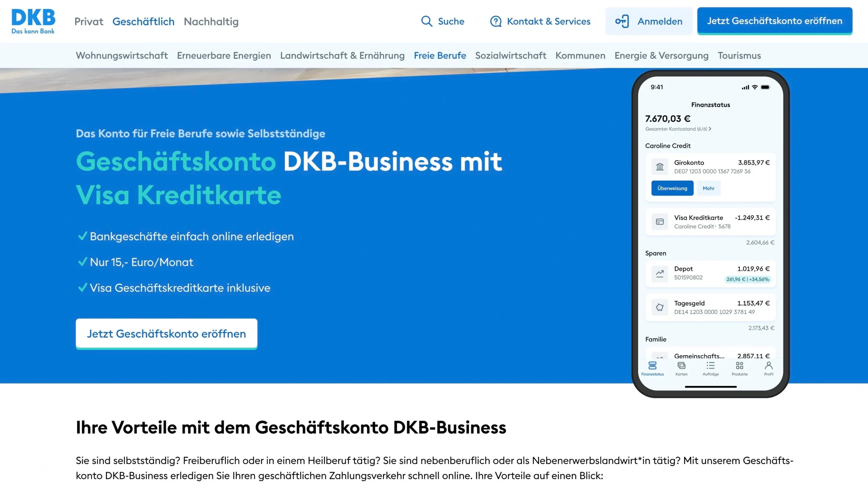This screenshot has width=868, height=490.
Task: Click the Anmelden button
Action: coord(649,21)
